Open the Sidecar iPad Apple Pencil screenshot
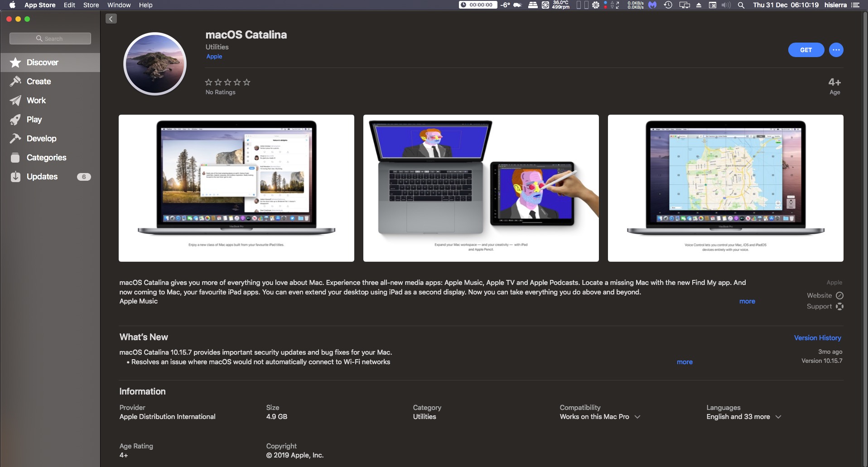This screenshot has height=467, width=868. (481, 188)
